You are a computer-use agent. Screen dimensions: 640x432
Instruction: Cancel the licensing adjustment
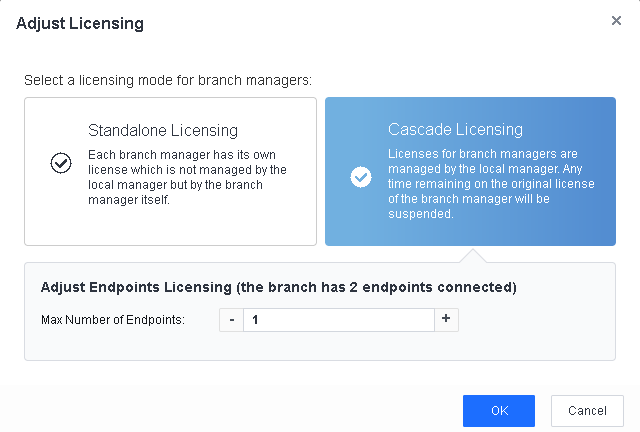(x=587, y=411)
